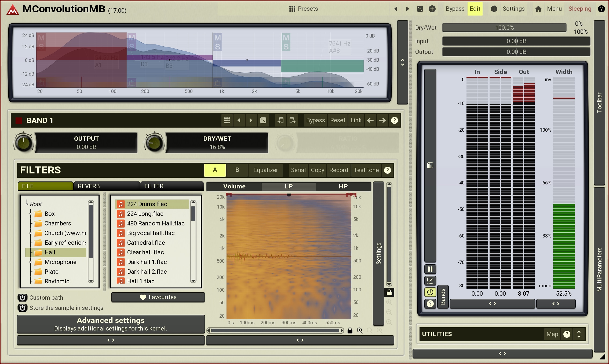
Task: Expand the Church folder in the tree
Action: (31, 233)
